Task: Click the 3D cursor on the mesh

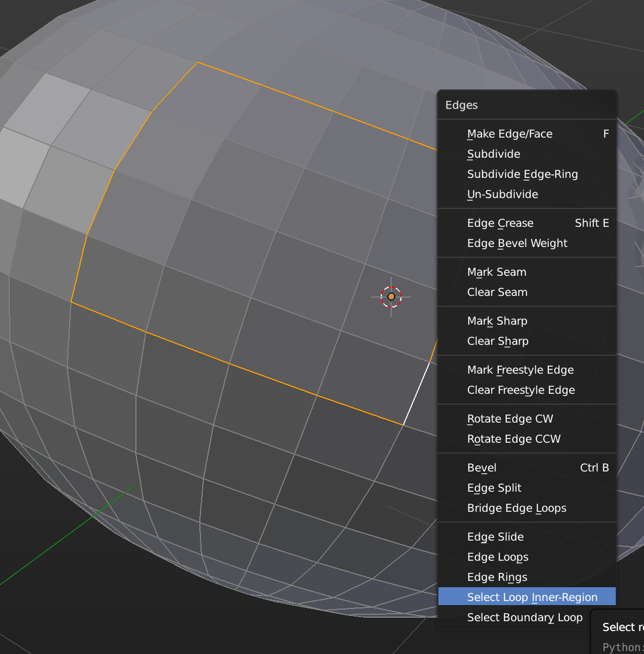Action: pyautogui.click(x=391, y=297)
